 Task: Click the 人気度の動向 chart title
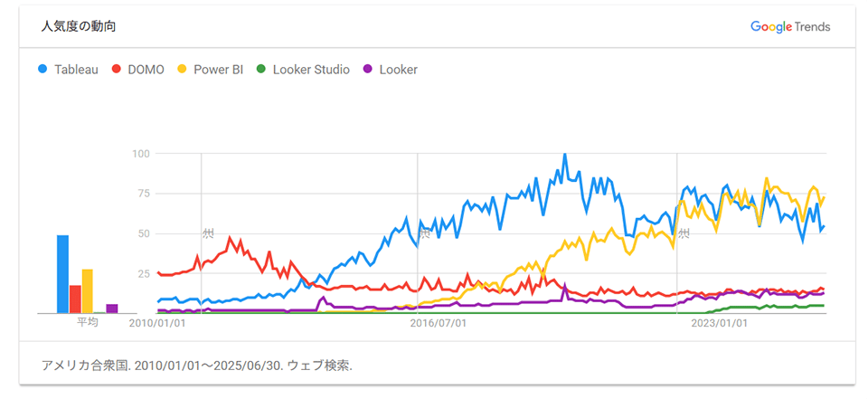click(79, 26)
